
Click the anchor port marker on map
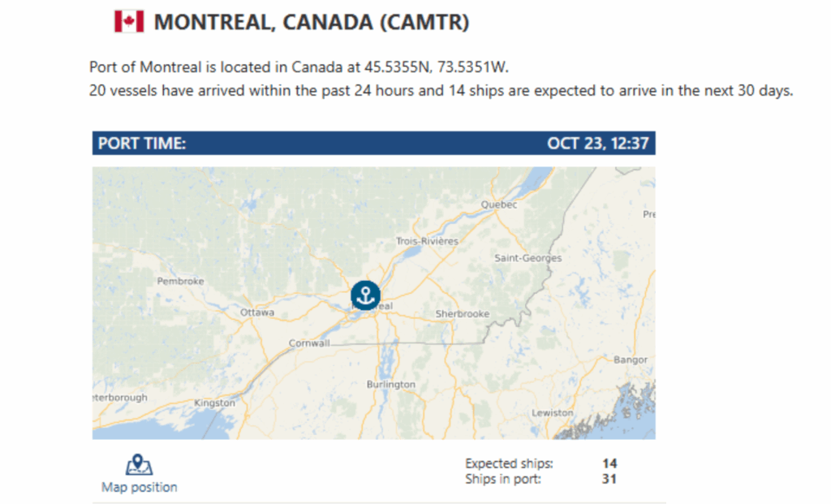365,295
